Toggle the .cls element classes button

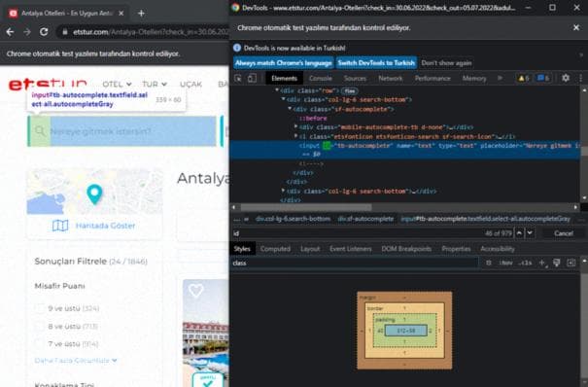pyautogui.click(x=525, y=263)
